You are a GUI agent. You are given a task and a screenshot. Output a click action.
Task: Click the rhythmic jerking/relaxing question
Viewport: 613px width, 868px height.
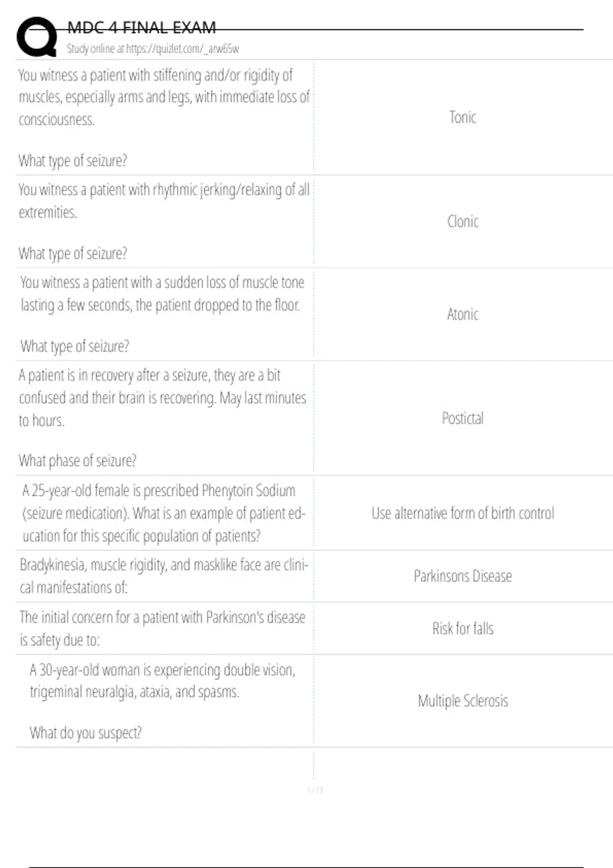pyautogui.click(x=163, y=201)
